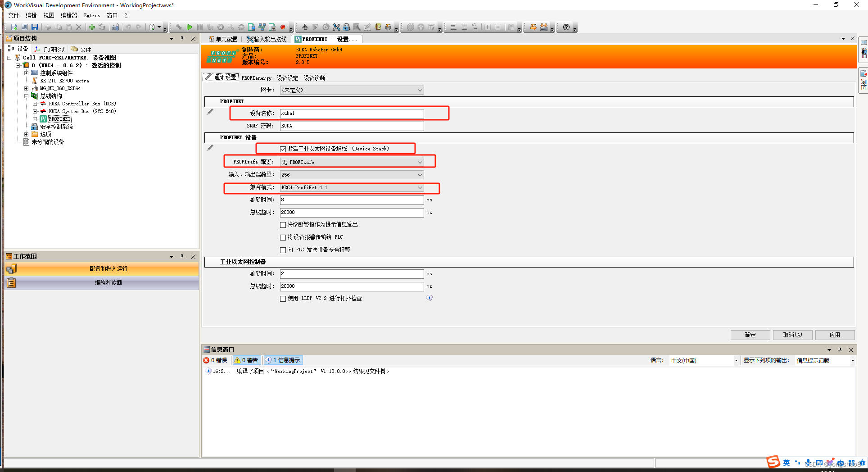The image size is (868, 472).
Task: Expand the PROFINET tree node
Action: click(x=35, y=119)
